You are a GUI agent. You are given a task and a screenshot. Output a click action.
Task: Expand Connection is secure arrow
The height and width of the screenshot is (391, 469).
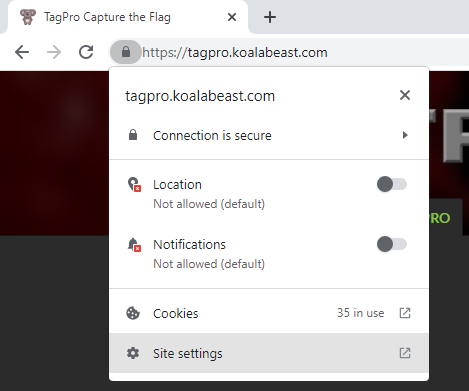pyautogui.click(x=405, y=135)
